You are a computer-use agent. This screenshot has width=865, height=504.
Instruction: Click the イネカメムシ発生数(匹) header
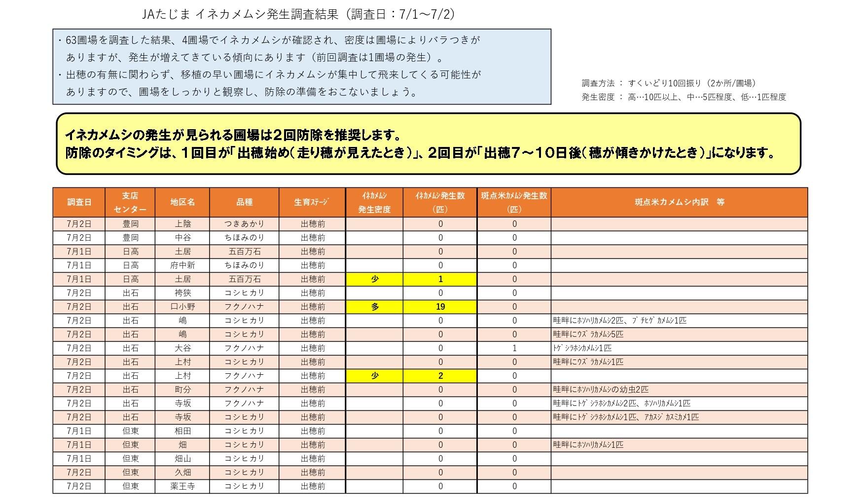point(440,202)
